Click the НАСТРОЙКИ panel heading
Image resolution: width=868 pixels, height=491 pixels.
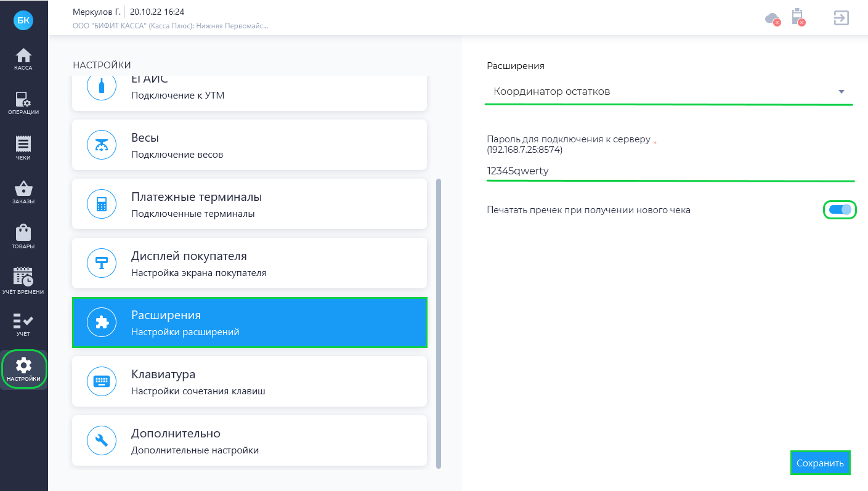102,65
